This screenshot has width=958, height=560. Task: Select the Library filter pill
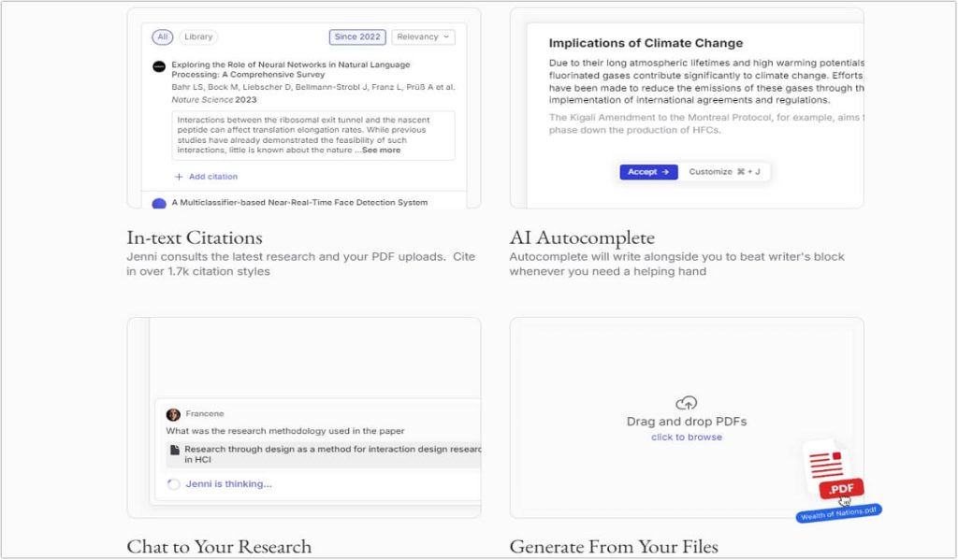coord(198,37)
